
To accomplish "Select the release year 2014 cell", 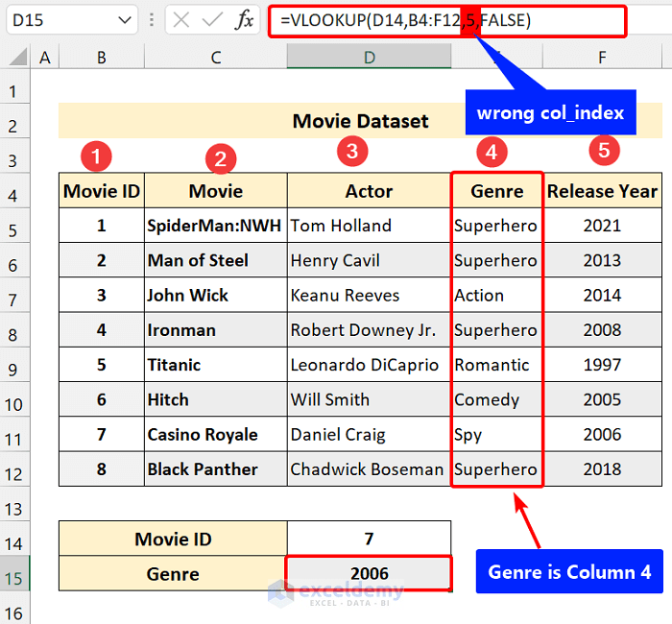I will (x=602, y=295).
